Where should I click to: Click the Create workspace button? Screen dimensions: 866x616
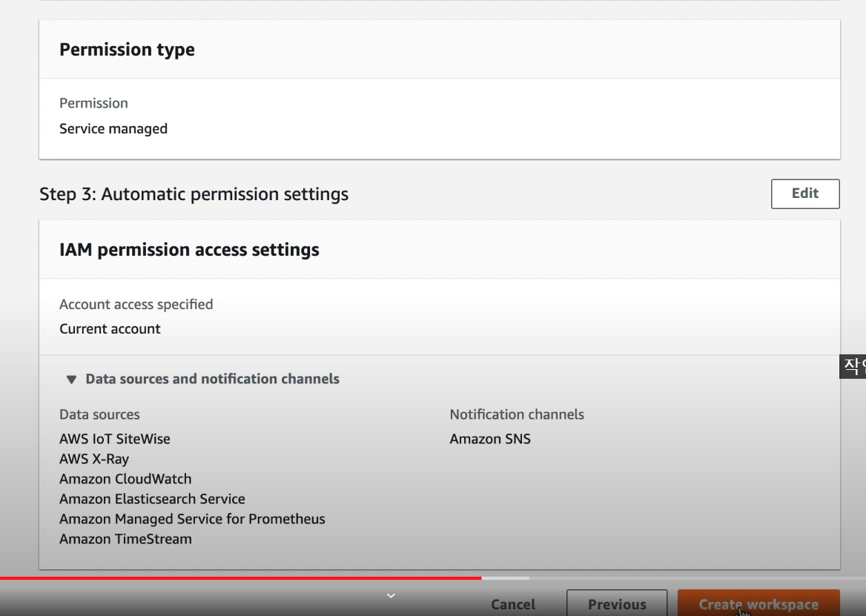click(x=758, y=603)
